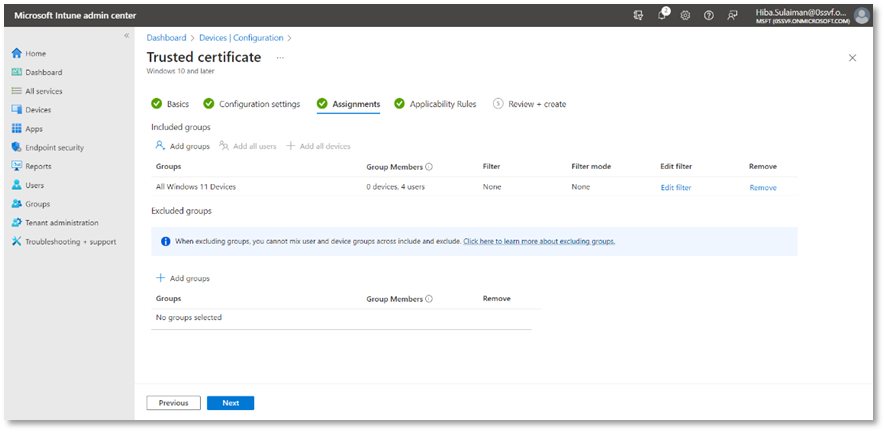Viewport: 885px width, 432px height.
Task: Click the Group Members info icon
Action: coord(429,167)
